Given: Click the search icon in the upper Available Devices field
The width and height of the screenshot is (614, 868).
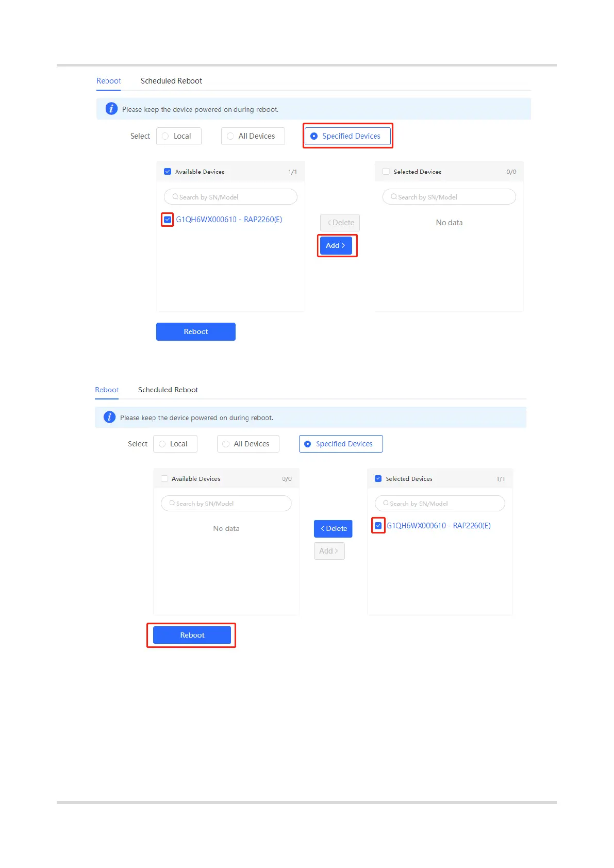Looking at the screenshot, I should [175, 197].
